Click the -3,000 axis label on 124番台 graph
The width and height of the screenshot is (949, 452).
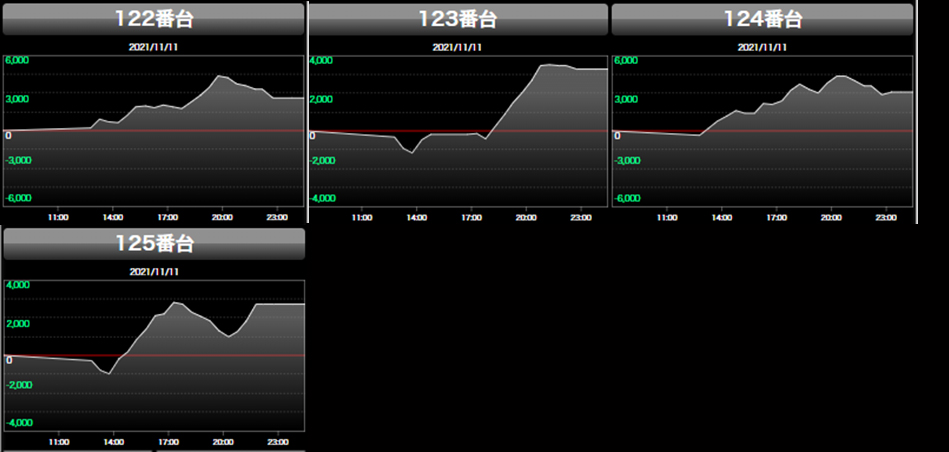pyautogui.click(x=628, y=160)
